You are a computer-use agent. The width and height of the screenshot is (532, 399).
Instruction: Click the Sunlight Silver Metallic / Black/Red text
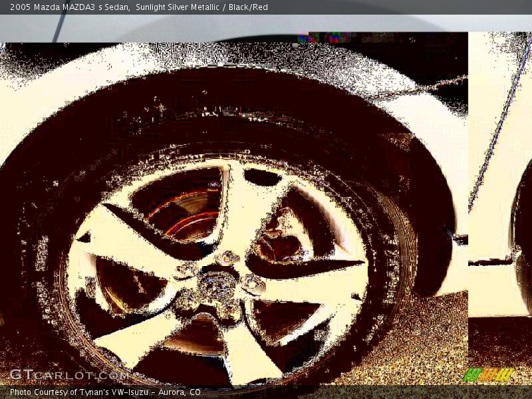pos(201,7)
